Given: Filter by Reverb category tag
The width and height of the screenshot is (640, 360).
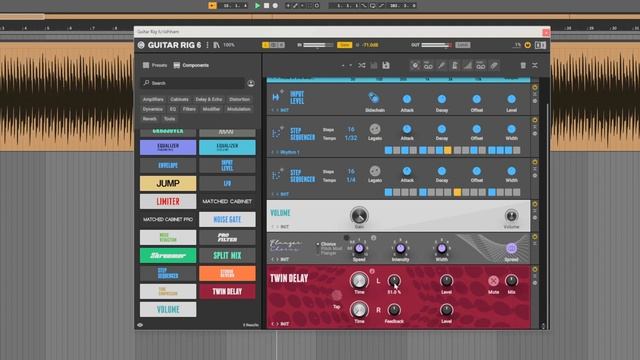Looking at the screenshot, I should (149, 119).
